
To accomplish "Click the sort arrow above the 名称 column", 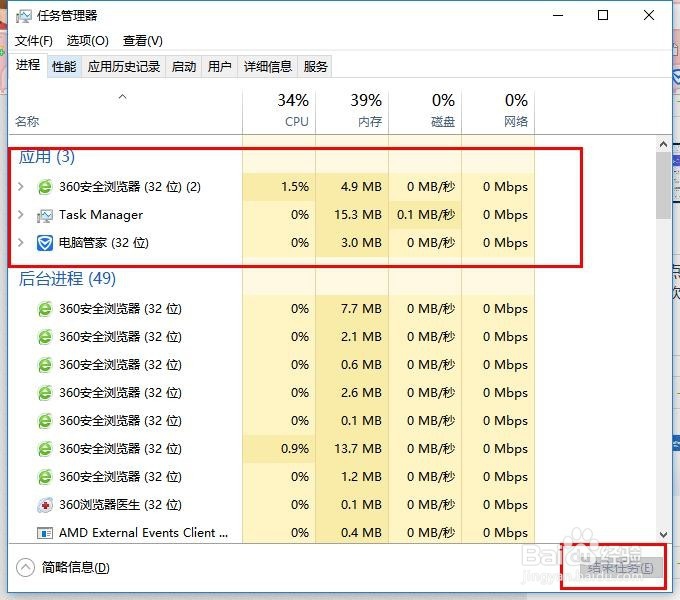I will pyautogui.click(x=123, y=97).
